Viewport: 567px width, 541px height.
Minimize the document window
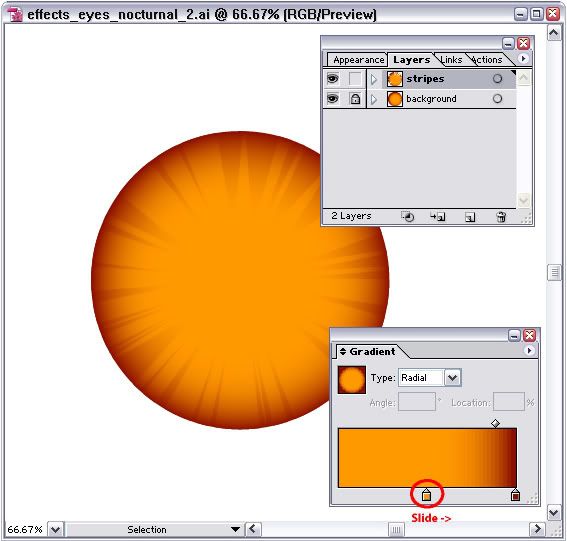520,14
